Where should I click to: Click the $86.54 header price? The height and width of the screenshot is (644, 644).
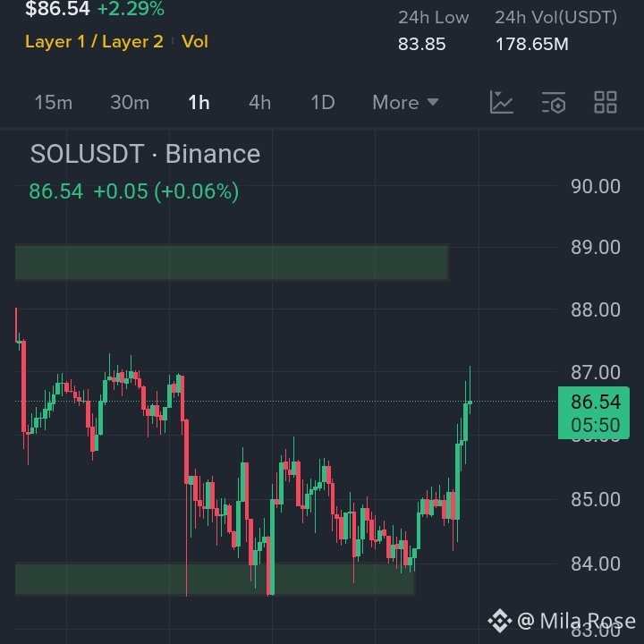57,8
